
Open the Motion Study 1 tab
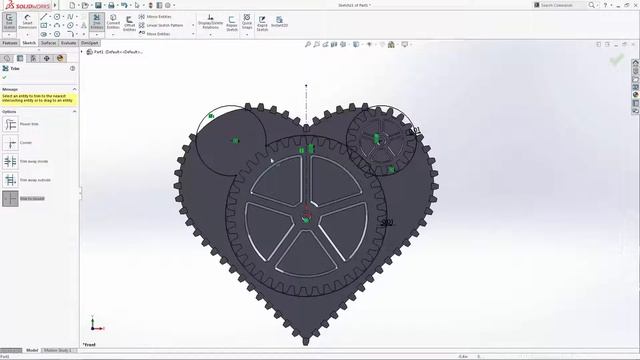(58, 350)
